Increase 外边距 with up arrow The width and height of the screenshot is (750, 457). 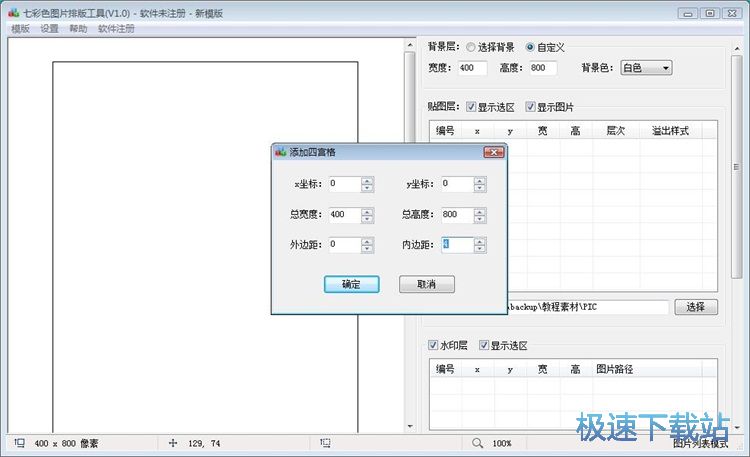click(x=367, y=241)
